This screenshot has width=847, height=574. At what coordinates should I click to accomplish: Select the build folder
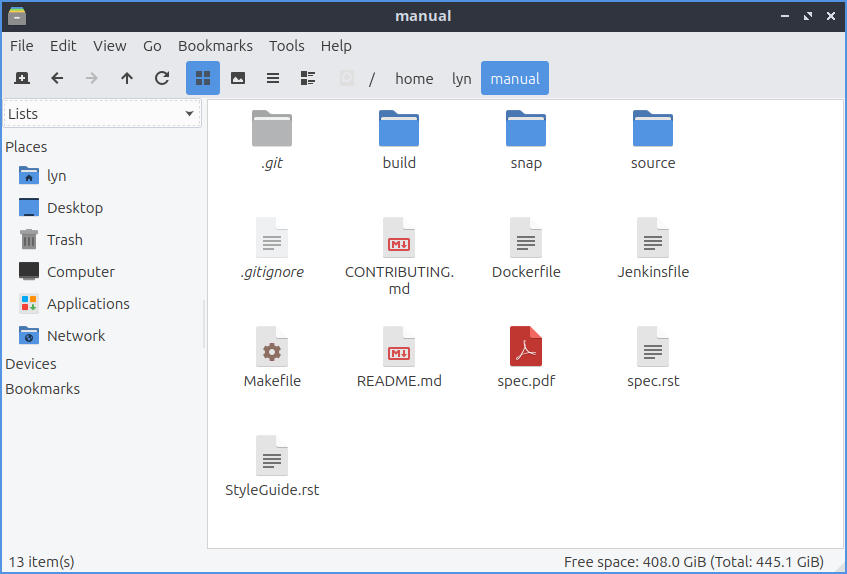399,130
